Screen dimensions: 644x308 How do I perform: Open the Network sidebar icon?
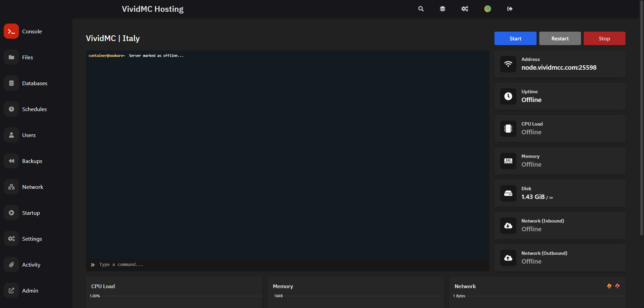(x=11, y=187)
